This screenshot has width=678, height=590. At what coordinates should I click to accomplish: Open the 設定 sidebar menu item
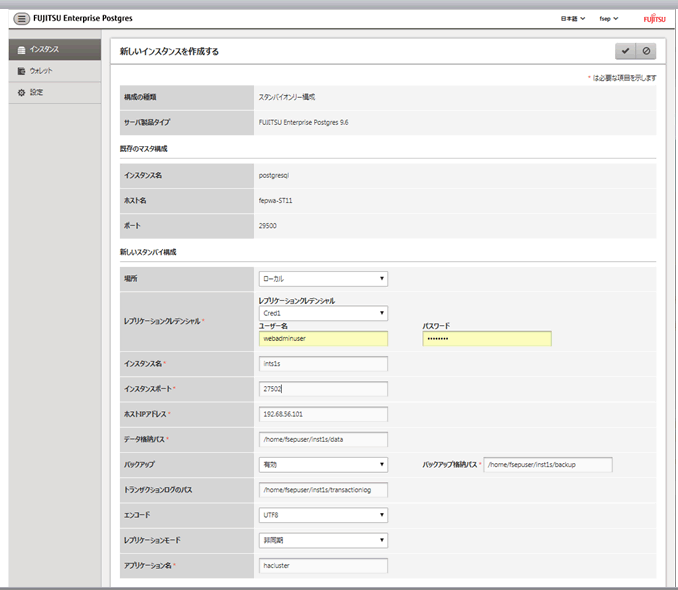pos(55,93)
